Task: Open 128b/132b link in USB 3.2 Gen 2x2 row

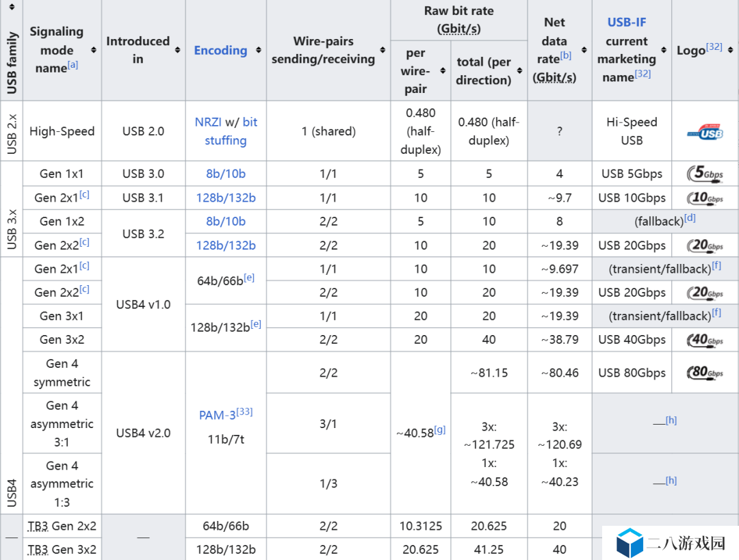Action: (226, 245)
